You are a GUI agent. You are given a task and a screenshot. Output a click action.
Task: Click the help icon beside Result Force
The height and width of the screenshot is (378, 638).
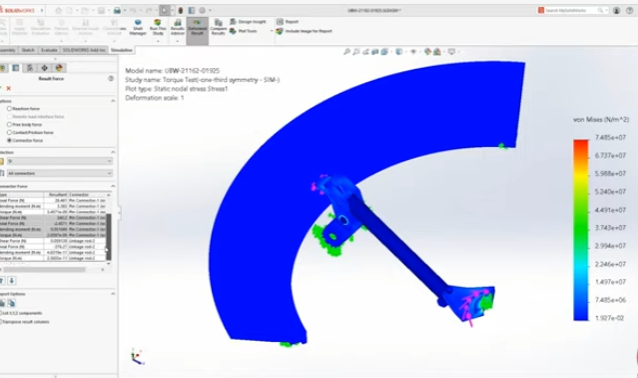pos(111,79)
